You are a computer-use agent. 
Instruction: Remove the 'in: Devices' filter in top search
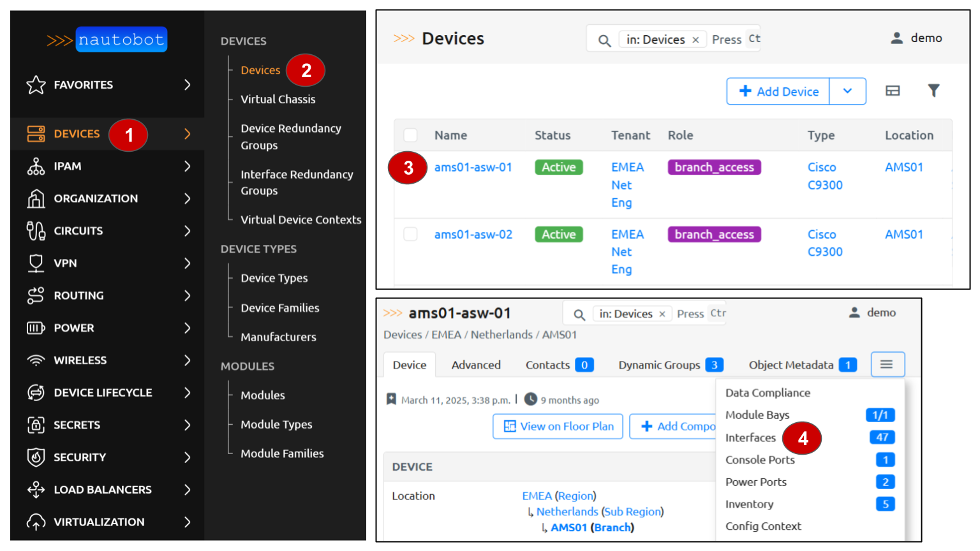[x=695, y=40]
